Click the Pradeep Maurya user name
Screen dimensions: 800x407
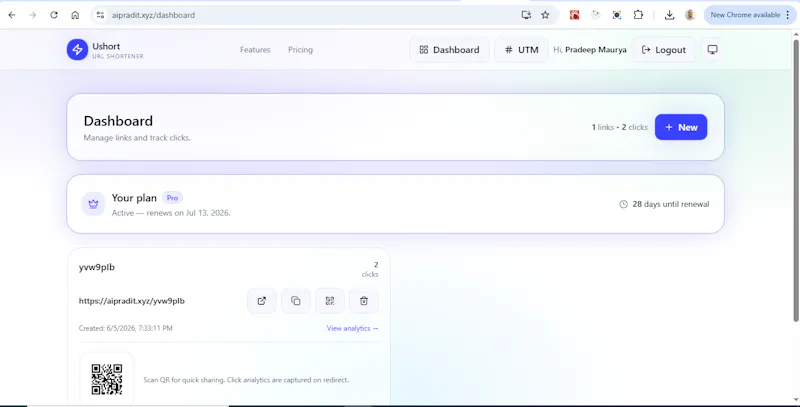point(595,49)
